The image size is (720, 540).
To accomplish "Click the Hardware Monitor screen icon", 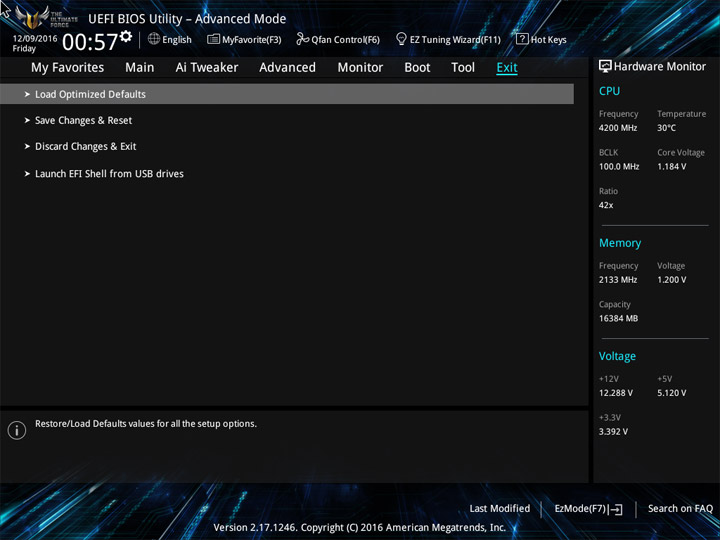I will [605, 67].
